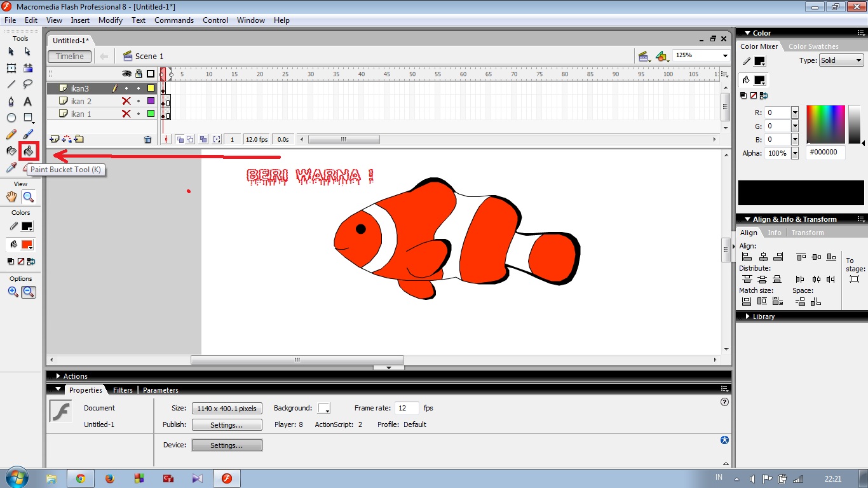Expand the Library panel
This screenshot has height=488, width=868.
coord(746,316)
